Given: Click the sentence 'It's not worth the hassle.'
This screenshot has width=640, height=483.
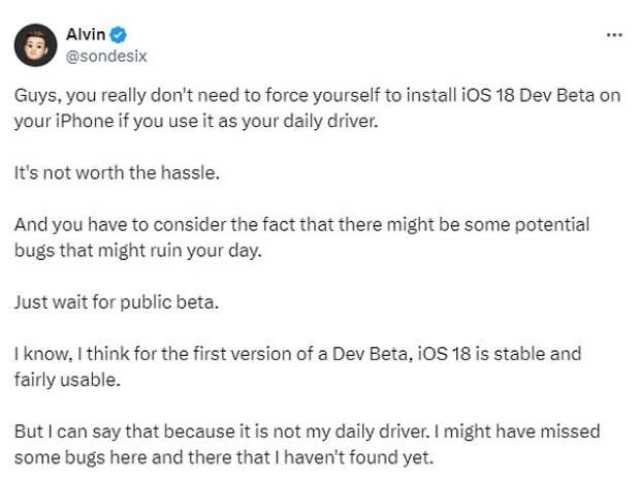Looking at the screenshot, I should (x=117, y=173).
